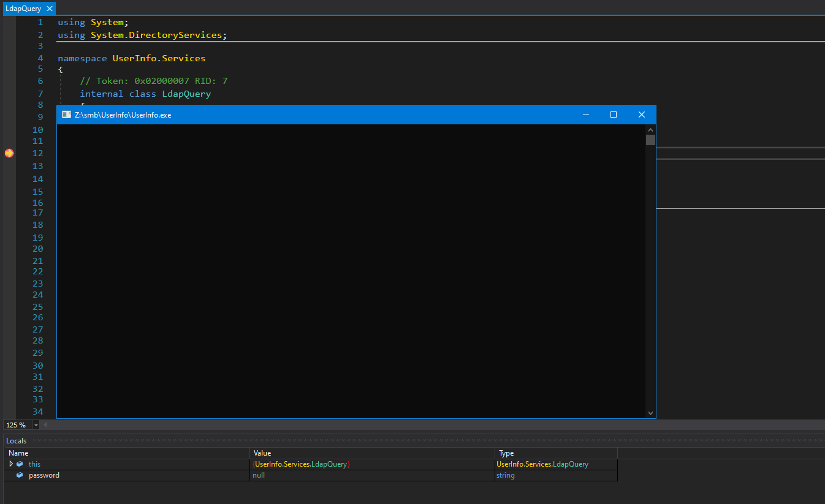The height and width of the screenshot is (504, 825).
Task: Click the console icon in UserInfo.exe title bar
Action: (x=66, y=115)
